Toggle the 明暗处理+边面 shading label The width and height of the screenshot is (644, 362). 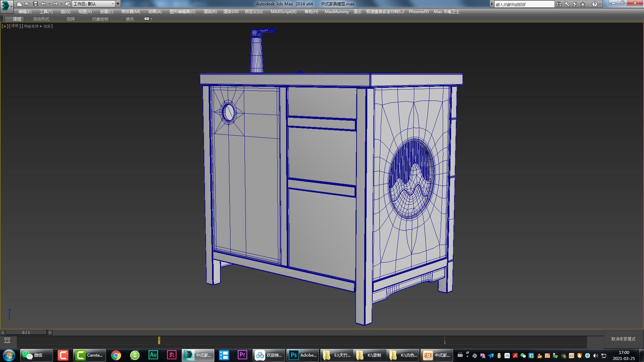37,26
